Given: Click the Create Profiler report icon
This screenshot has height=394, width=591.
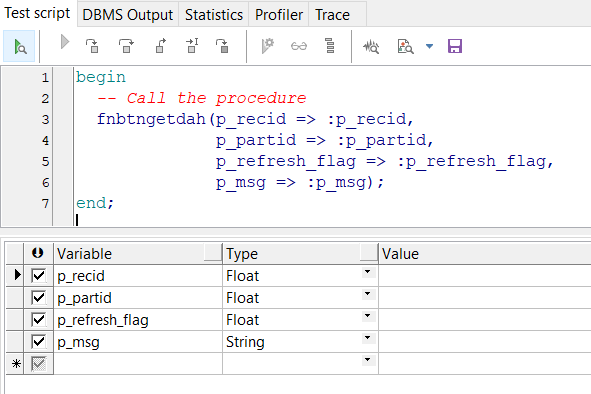Looking at the screenshot, I should point(371,47).
